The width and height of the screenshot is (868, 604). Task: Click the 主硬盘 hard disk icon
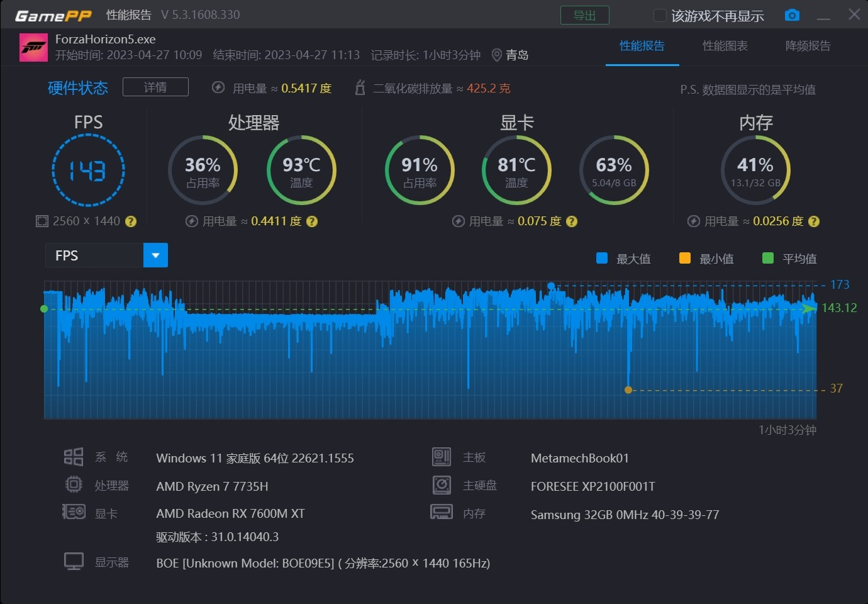[441, 484]
